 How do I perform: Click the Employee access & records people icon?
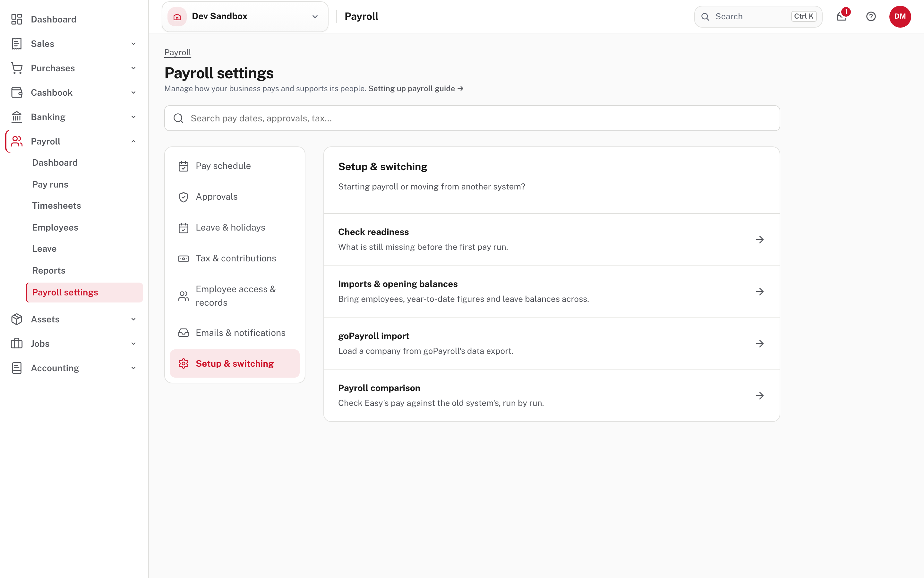click(x=183, y=296)
